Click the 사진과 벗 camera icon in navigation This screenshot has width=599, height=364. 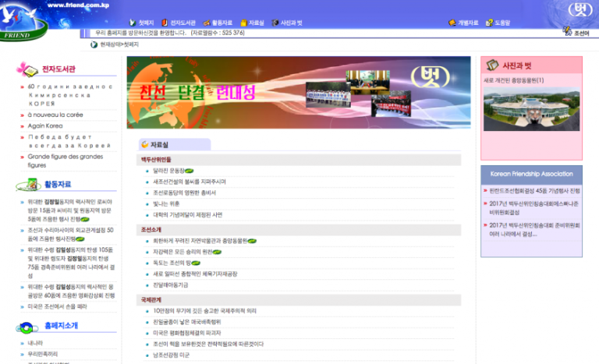[275, 23]
